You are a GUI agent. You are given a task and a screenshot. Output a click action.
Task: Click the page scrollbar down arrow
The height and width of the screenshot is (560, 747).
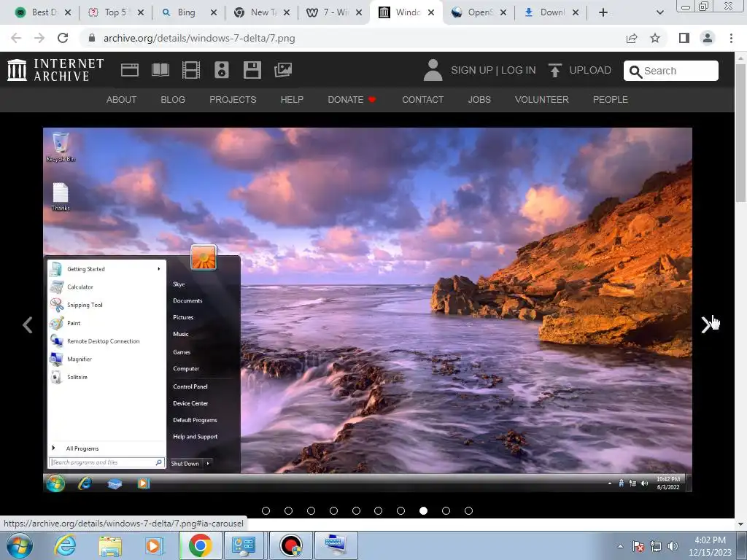pyautogui.click(x=740, y=524)
